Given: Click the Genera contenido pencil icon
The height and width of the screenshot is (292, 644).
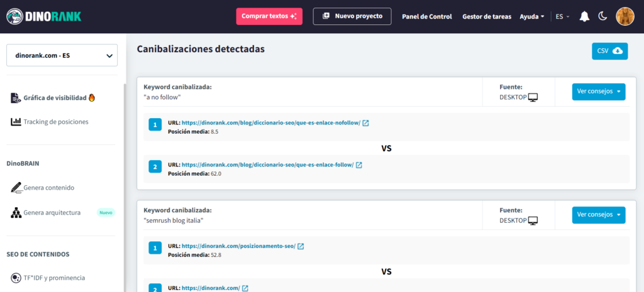Looking at the screenshot, I should 16,188.
